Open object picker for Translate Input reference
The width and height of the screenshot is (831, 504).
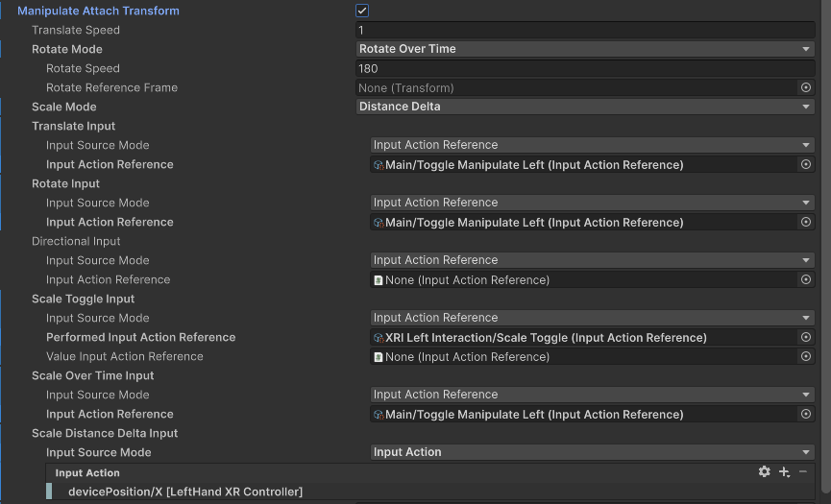click(806, 164)
